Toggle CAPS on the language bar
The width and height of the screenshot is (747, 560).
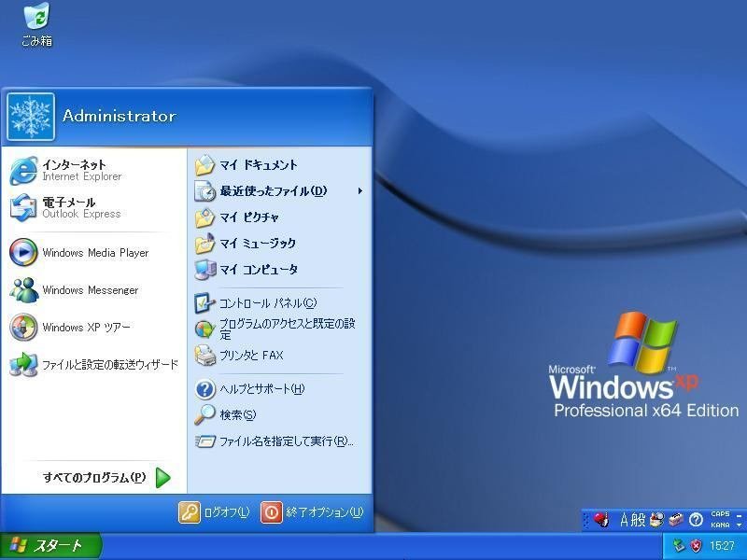point(720,514)
